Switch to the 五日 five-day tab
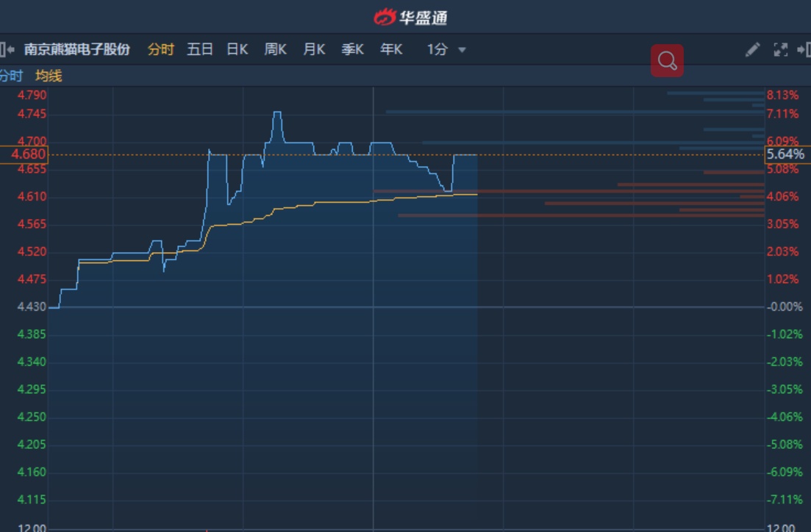 pyautogui.click(x=200, y=50)
